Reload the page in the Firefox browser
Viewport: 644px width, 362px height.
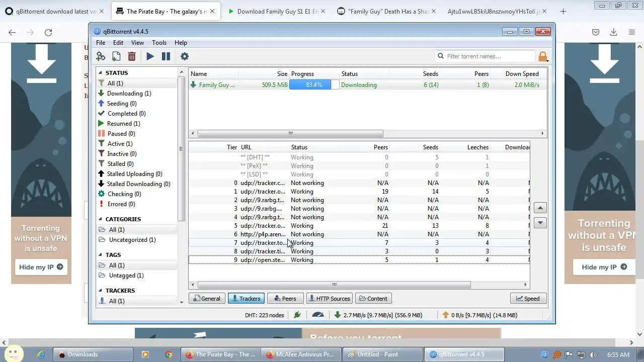click(48, 32)
